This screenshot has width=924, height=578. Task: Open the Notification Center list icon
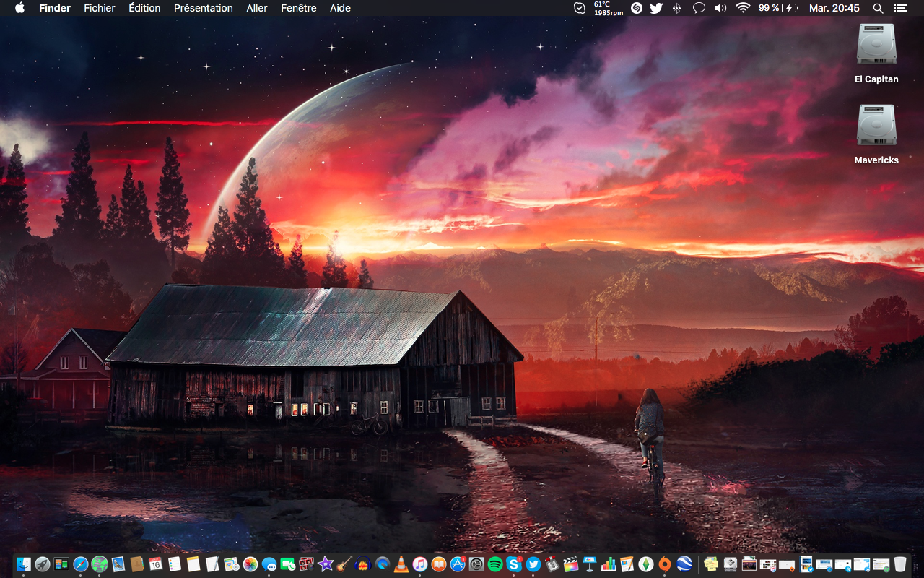[x=900, y=8]
